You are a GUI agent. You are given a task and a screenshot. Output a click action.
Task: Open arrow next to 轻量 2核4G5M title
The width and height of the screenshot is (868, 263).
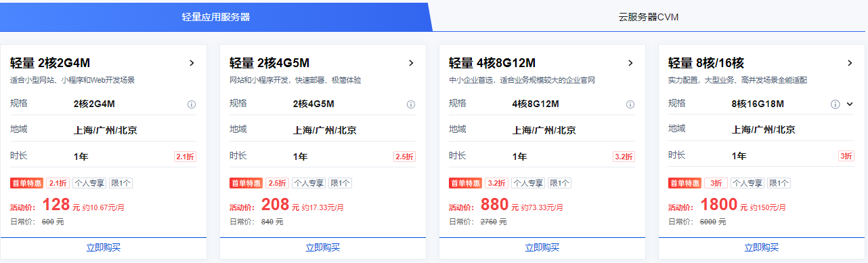411,63
